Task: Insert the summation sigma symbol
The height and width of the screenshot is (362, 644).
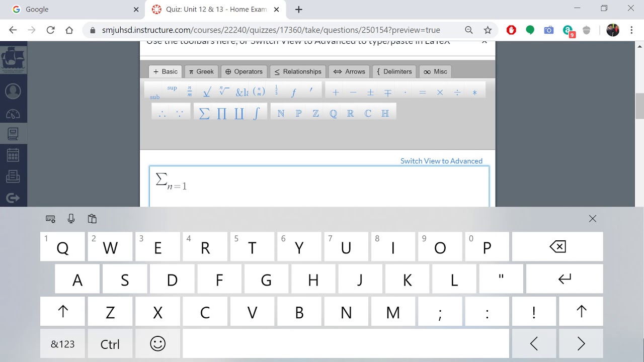Action: point(204,113)
